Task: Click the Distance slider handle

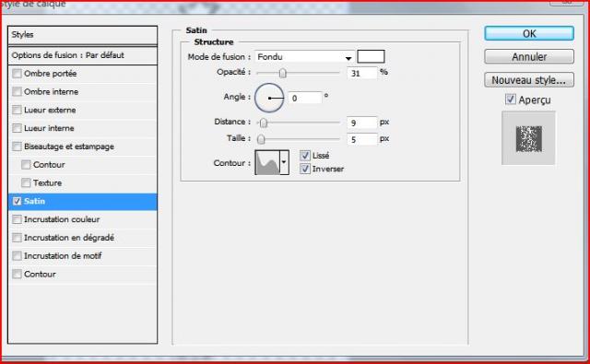Action: tap(264, 123)
